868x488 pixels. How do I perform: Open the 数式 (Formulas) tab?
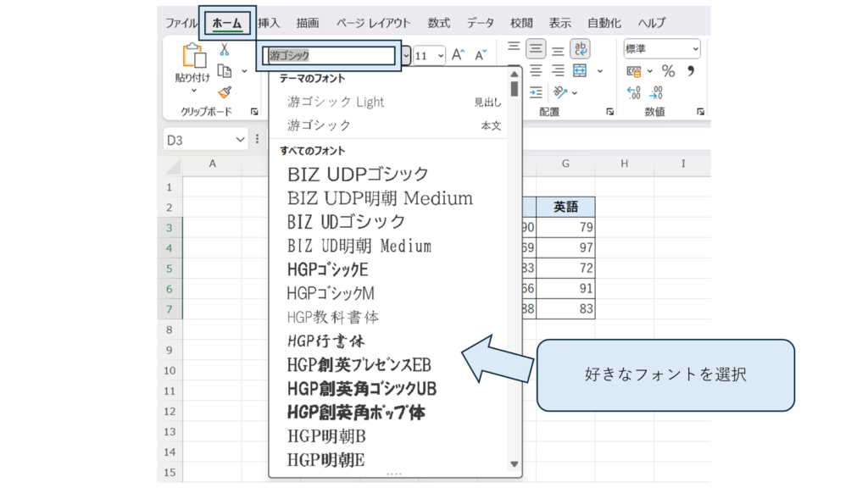439,23
